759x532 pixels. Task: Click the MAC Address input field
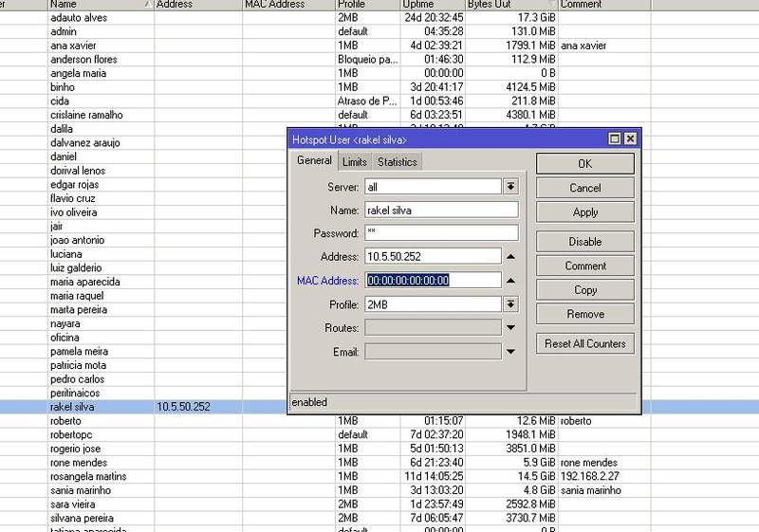tap(433, 280)
